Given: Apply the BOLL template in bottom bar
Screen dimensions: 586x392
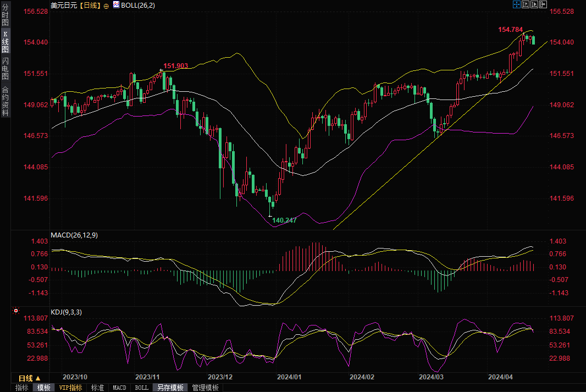Looking at the screenshot, I should coord(141,388).
